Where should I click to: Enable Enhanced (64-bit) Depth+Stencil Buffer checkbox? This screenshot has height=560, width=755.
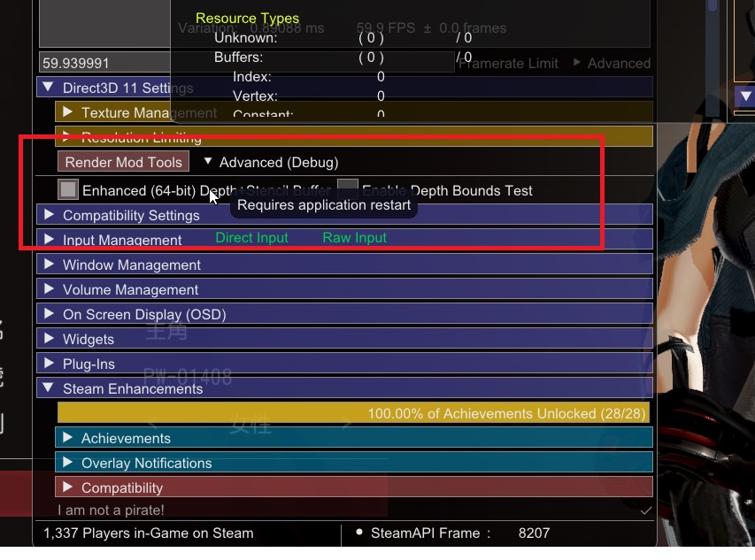[68, 189]
